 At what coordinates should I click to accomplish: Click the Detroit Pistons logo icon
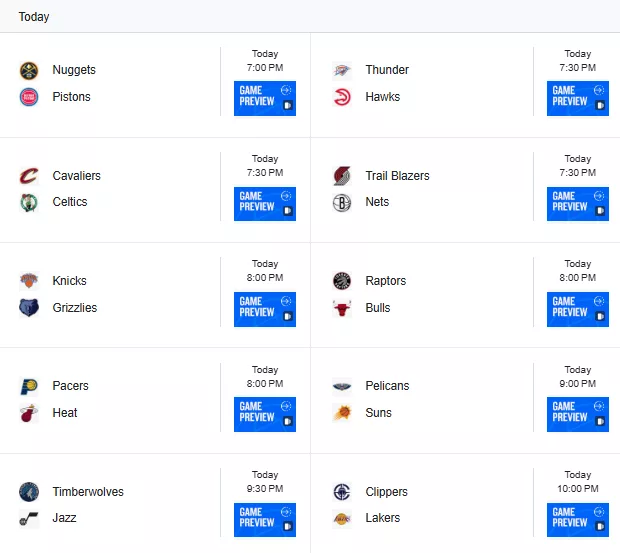29,97
